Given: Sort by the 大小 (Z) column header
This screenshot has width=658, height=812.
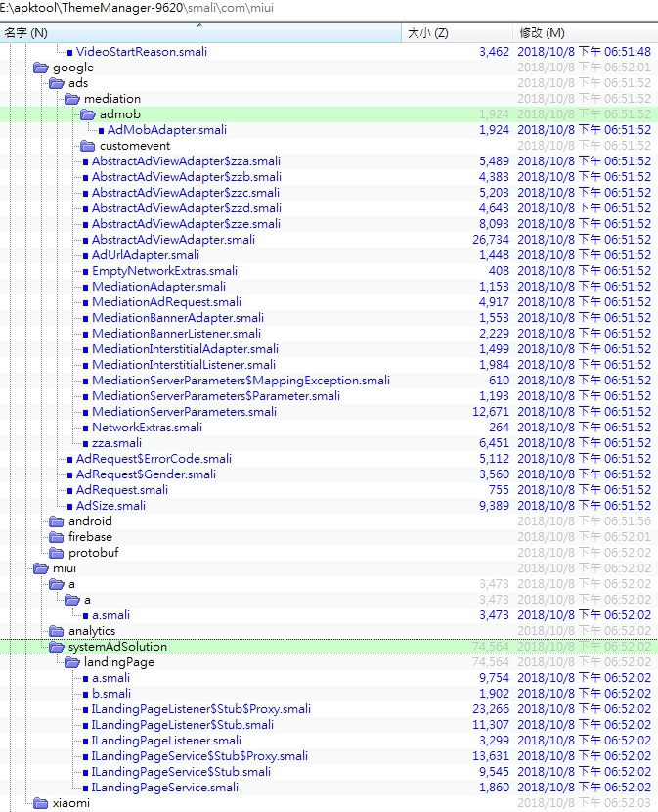Looking at the screenshot, I should (x=458, y=33).
